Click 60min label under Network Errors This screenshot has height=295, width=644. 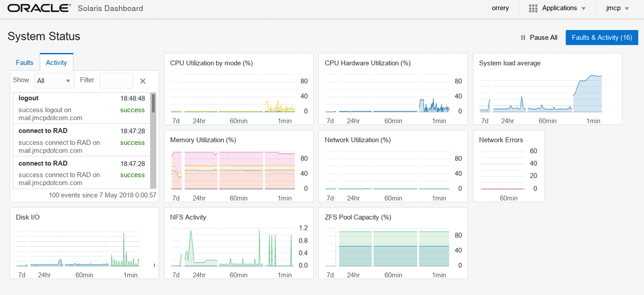[x=509, y=198]
